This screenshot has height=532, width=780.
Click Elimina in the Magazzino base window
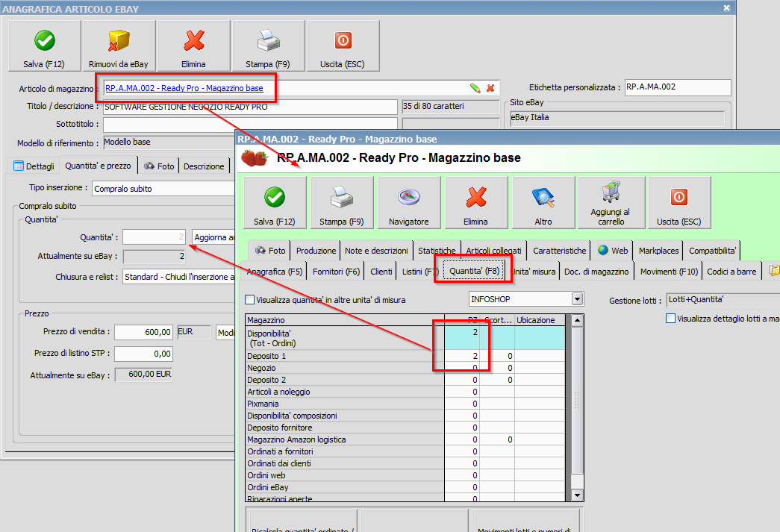click(476, 202)
